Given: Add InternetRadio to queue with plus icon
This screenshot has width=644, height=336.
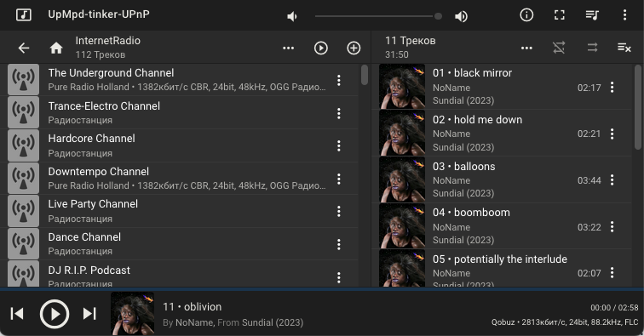Looking at the screenshot, I should (x=354, y=48).
